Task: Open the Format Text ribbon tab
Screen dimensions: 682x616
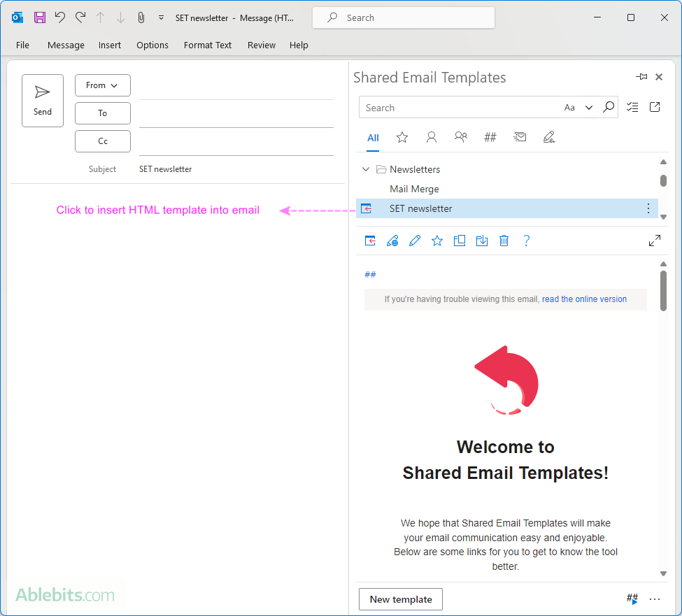Action: pyautogui.click(x=207, y=45)
